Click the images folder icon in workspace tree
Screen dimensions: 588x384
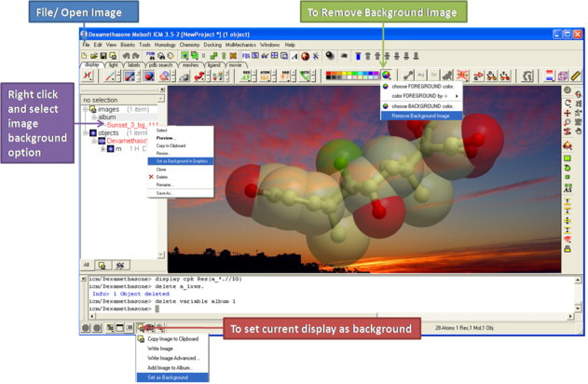point(92,109)
